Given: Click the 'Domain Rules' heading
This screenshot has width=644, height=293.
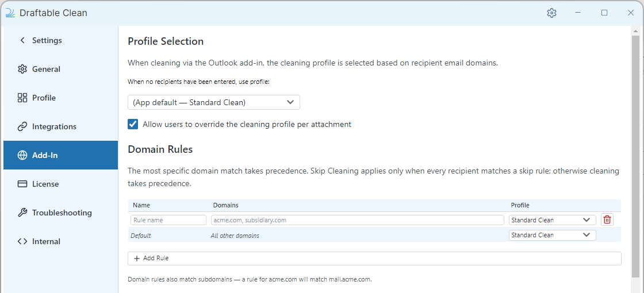Looking at the screenshot, I should [160, 149].
